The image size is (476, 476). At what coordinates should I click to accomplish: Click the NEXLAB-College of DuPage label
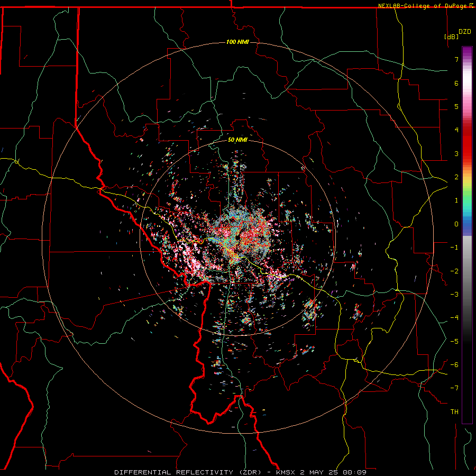424,6
